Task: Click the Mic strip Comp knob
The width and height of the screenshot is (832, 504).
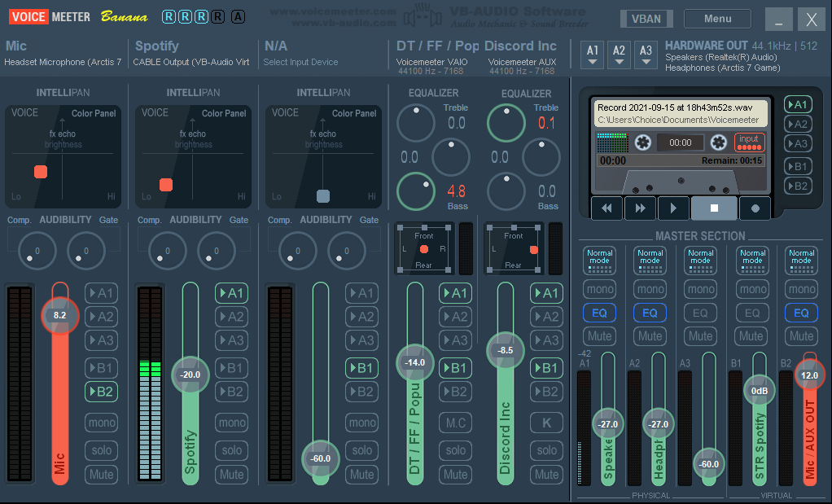Action: pyautogui.click(x=37, y=251)
